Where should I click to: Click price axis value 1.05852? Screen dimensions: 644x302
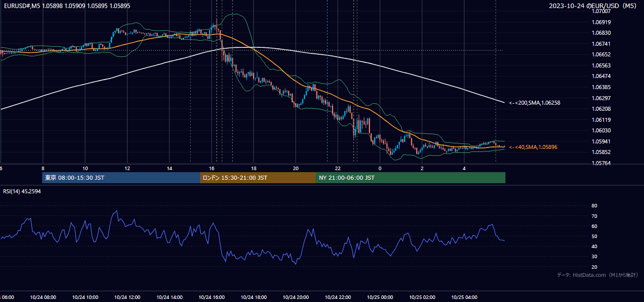coord(602,152)
